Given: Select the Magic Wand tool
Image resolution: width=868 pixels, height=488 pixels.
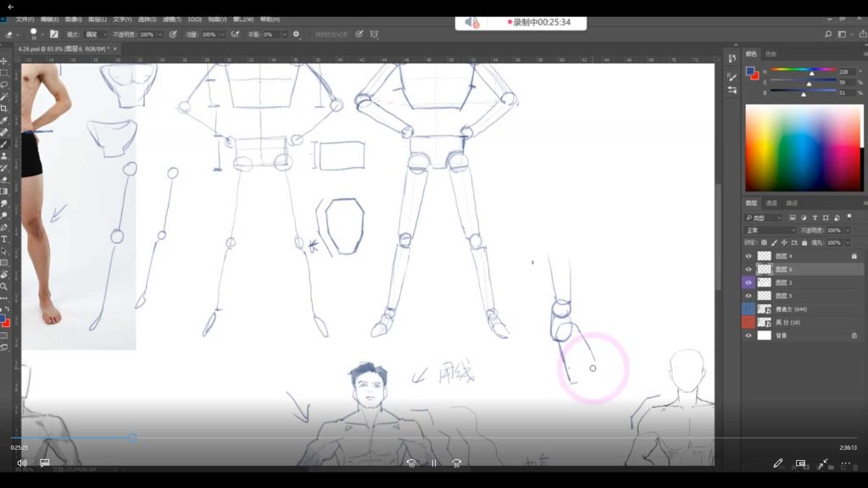Looking at the screenshot, I should pyautogui.click(x=4, y=97).
